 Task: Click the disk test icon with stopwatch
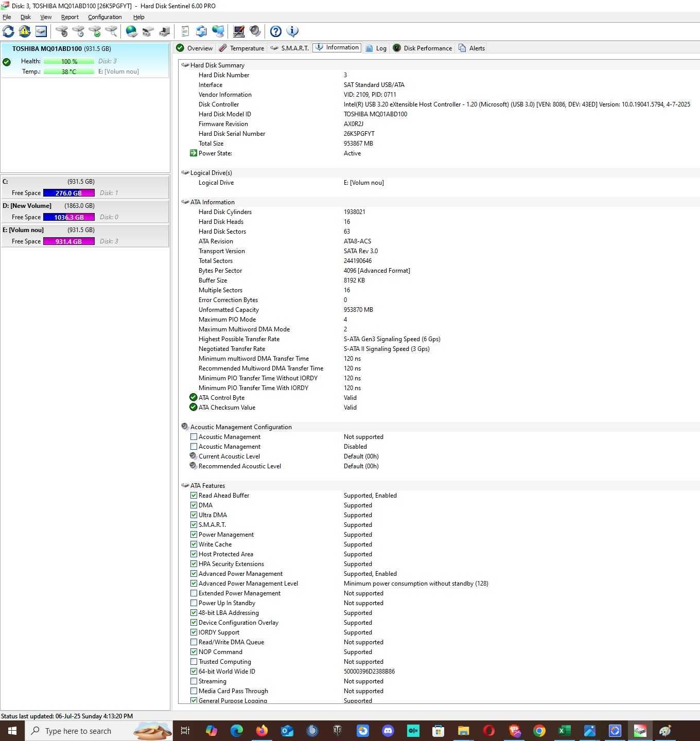(x=62, y=31)
